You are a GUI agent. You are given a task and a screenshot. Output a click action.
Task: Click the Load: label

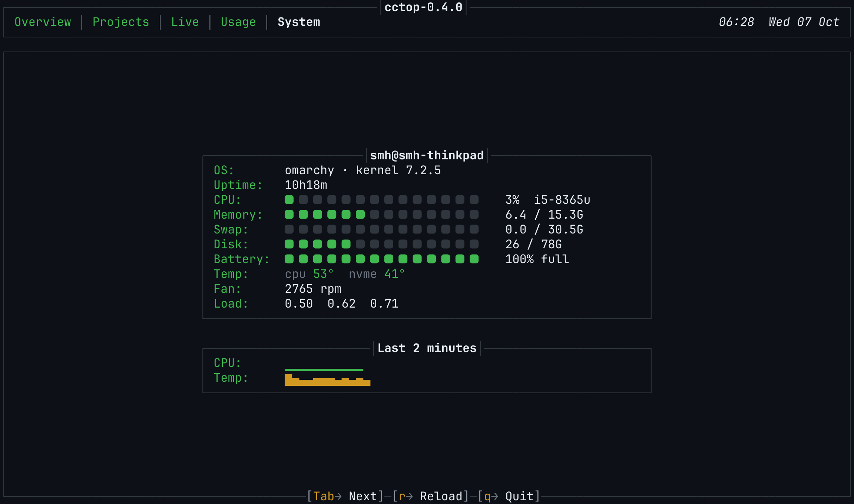[231, 304]
